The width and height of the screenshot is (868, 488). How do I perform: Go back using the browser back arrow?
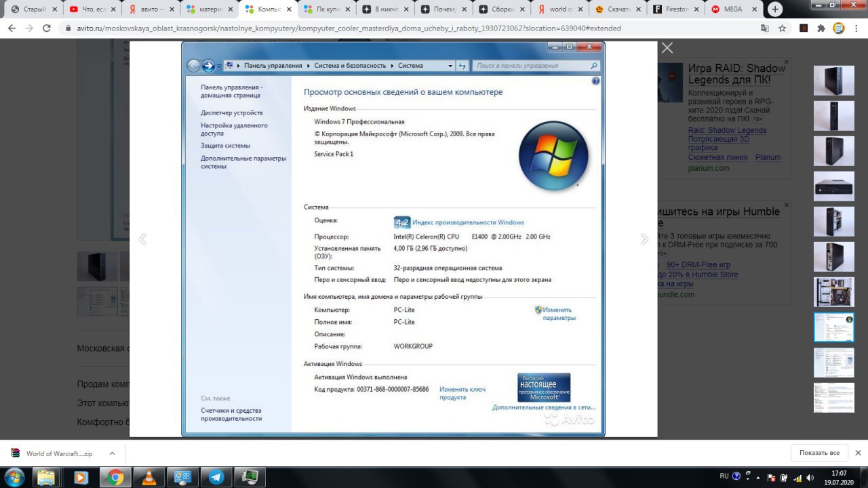(12, 28)
